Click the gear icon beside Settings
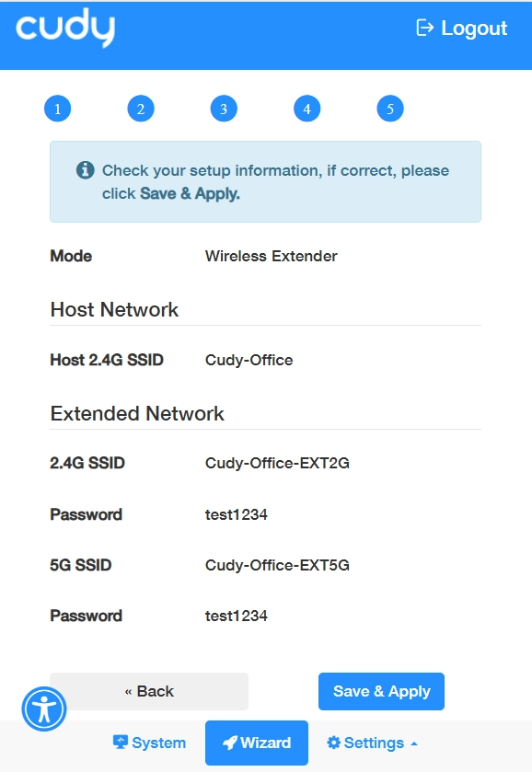Screen dimensions: 532x772 [333, 743]
